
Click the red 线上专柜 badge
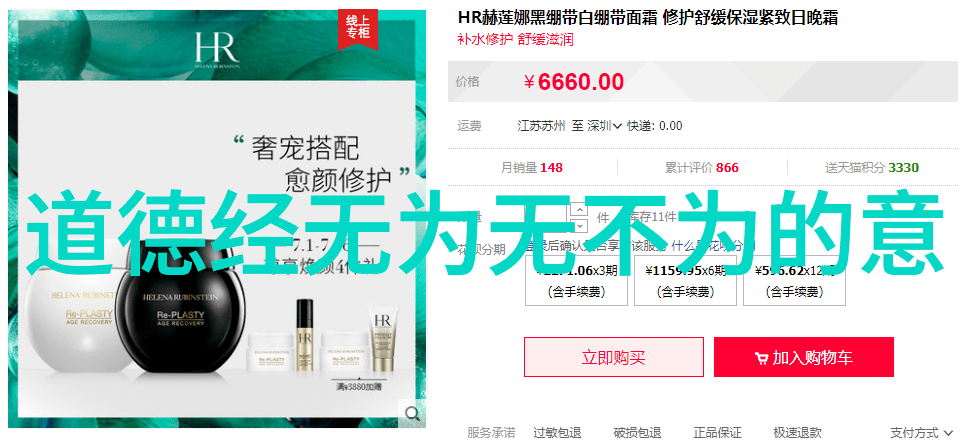(358, 29)
